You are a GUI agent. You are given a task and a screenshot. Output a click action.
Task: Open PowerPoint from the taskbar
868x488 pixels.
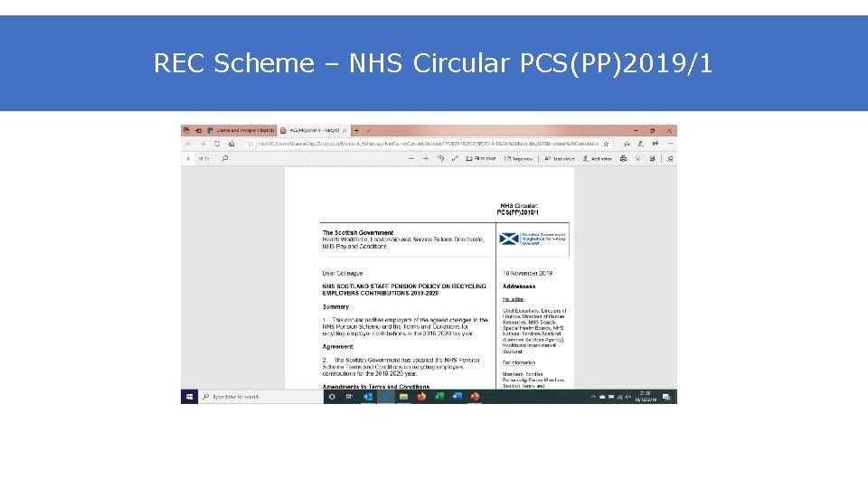(x=475, y=397)
